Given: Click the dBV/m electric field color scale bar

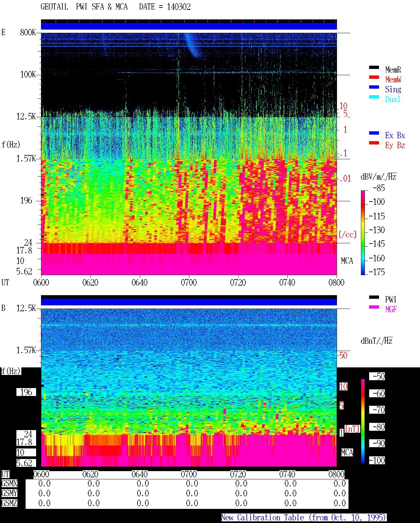Looking at the screenshot, I should 363,232.
